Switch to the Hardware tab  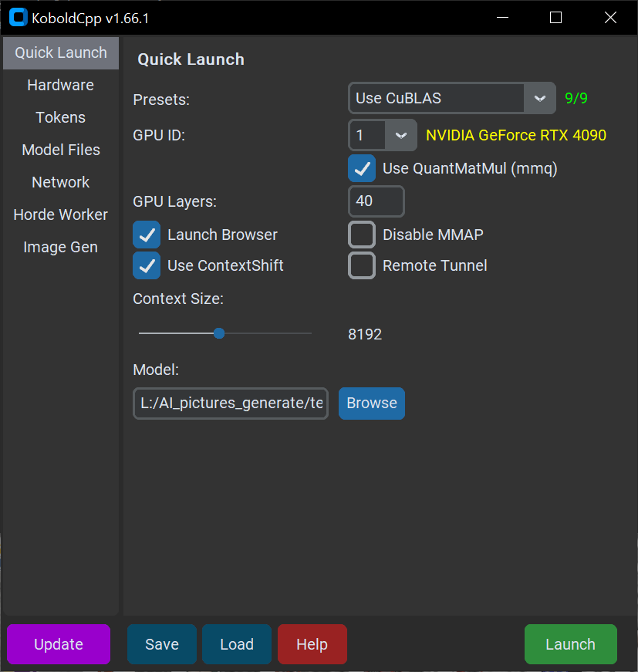61,86
